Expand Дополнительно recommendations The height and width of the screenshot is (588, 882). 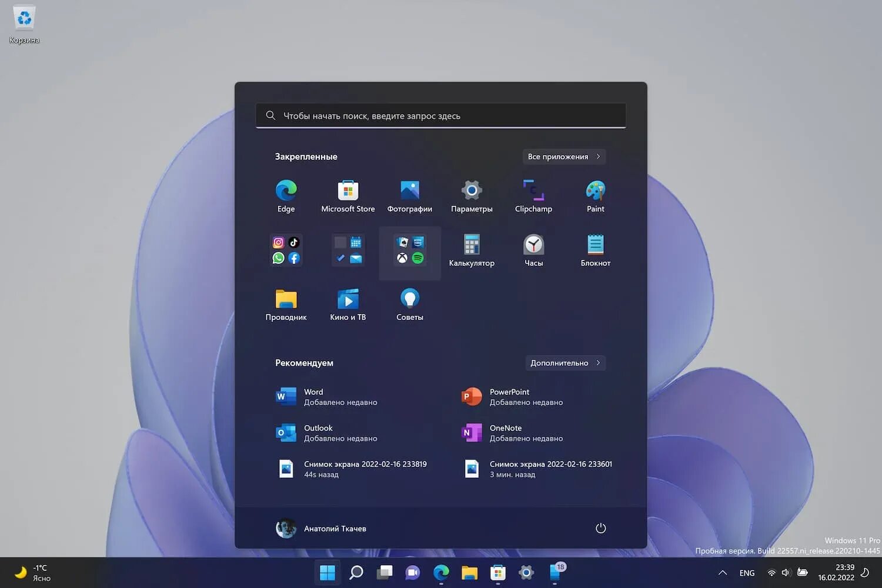[565, 363]
